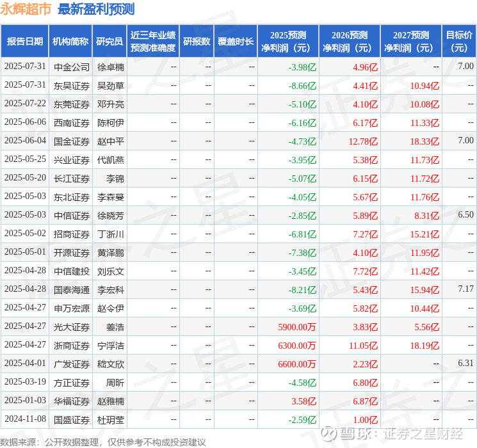Click the 中信证券 institution cell
Viewport: 477px width, 448px height.
pyautogui.click(x=72, y=216)
